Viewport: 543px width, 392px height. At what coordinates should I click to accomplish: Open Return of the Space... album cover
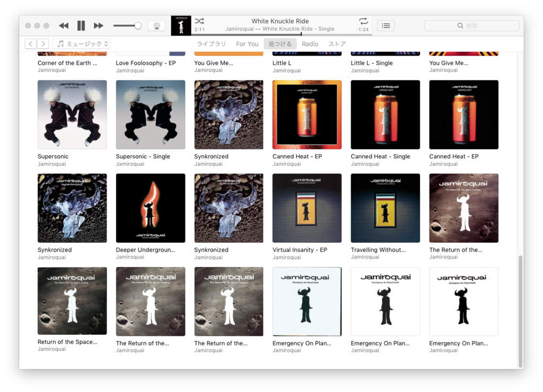pyautogui.click(x=72, y=301)
